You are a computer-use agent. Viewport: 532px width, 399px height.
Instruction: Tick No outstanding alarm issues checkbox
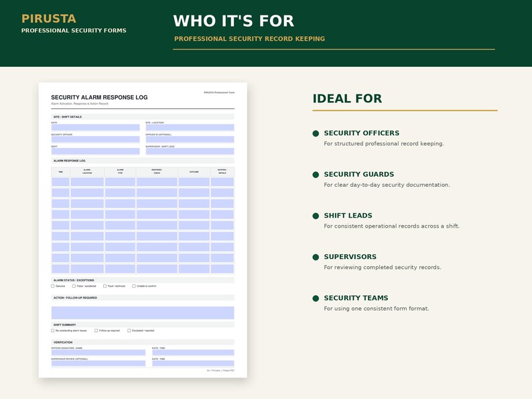click(x=52, y=331)
